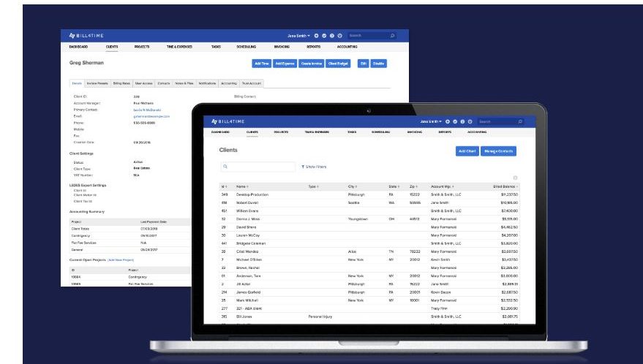Click the Client Budget button

click(338, 64)
